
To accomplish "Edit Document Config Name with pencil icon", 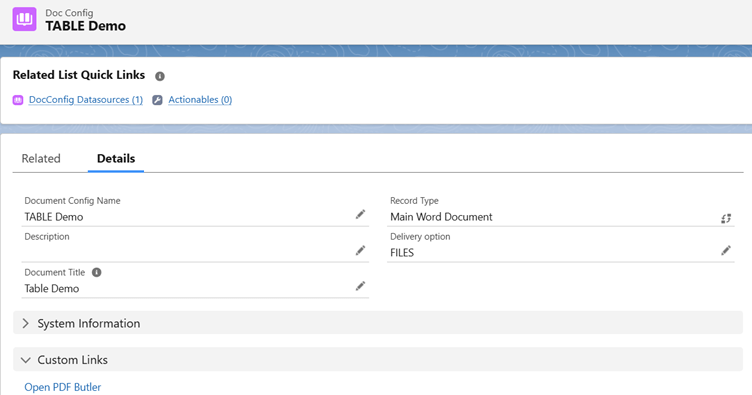I will point(360,214).
